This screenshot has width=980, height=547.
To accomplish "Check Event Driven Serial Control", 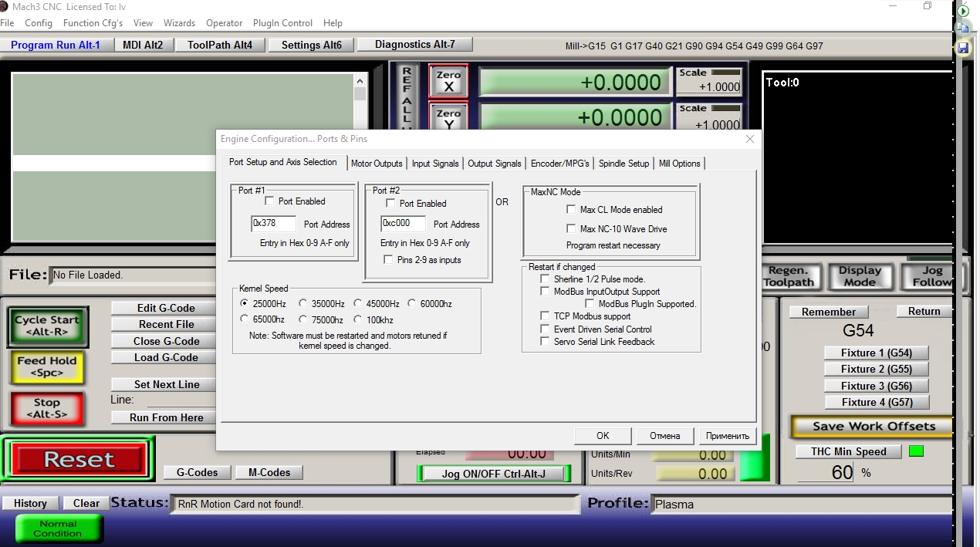I will 545,329.
